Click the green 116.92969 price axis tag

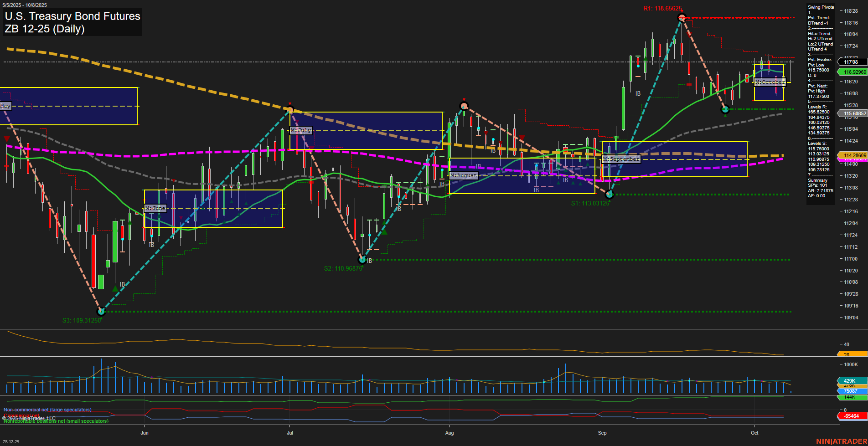coord(853,72)
